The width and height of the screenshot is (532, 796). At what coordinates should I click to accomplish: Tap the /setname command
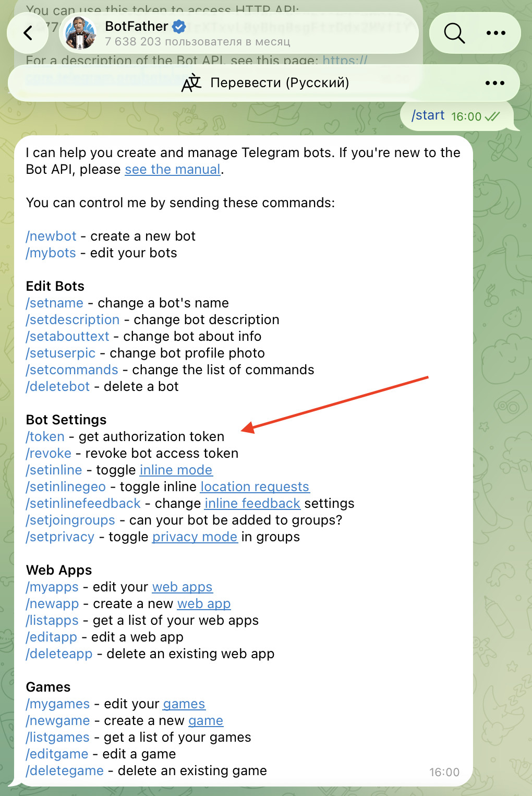[55, 303]
